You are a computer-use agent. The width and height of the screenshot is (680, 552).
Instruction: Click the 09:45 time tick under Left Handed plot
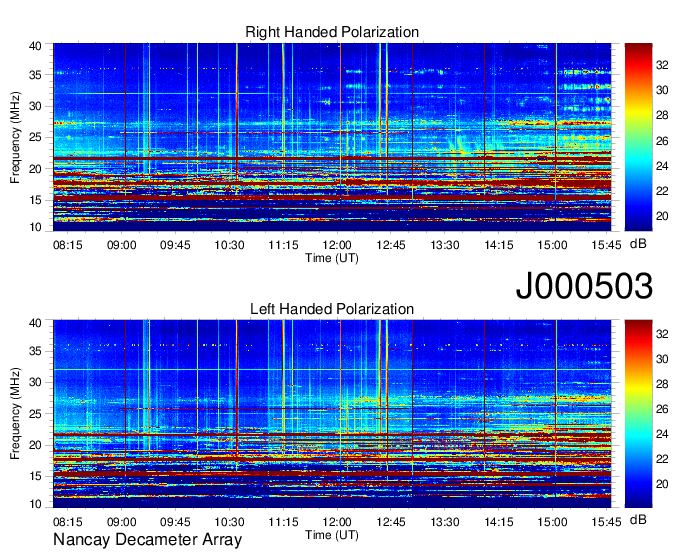coord(175,522)
